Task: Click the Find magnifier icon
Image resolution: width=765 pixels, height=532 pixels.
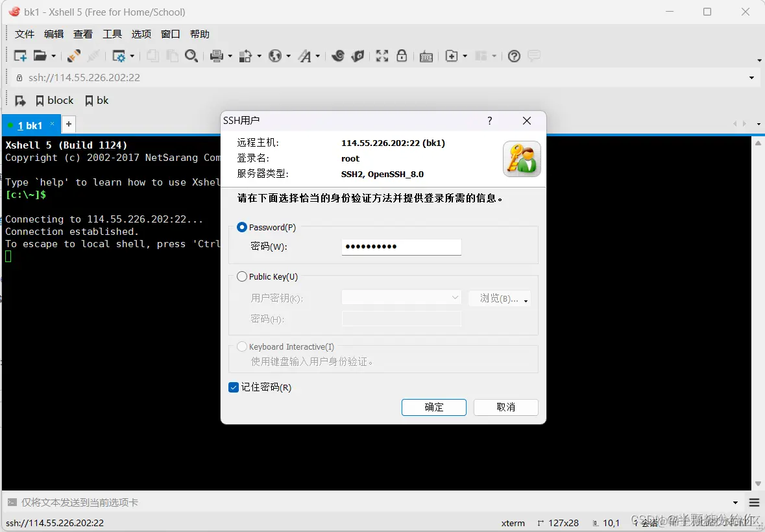Action: (191, 56)
